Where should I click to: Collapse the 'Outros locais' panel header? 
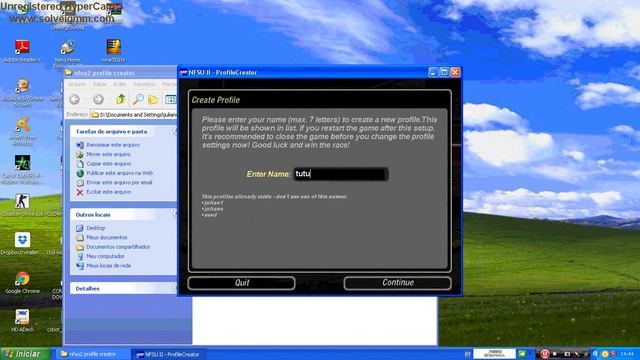tap(124, 214)
